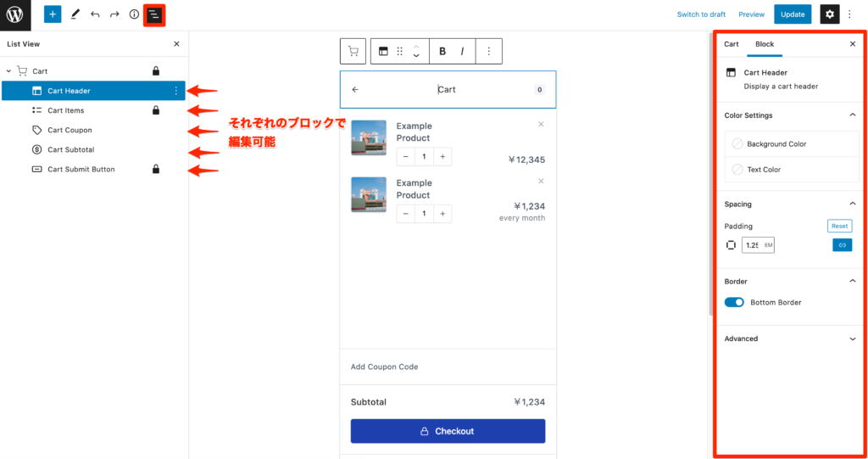Select the pencil Tools icon
The width and height of the screenshot is (868, 459).
pos(75,14)
